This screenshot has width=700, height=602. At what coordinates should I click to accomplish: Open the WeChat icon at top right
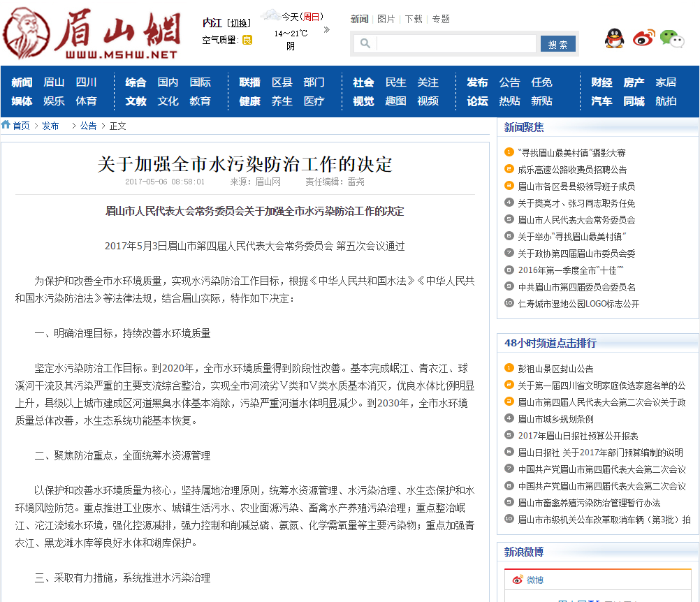pos(671,40)
